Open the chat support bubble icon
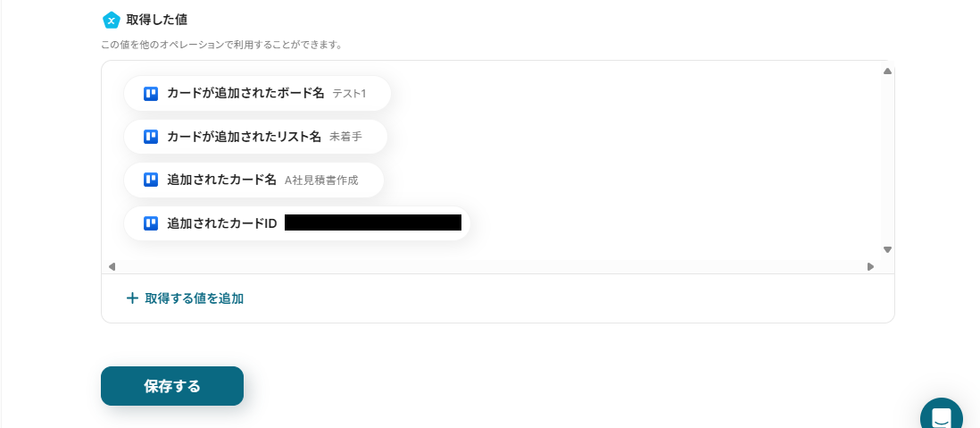This screenshot has height=428, width=980. [942, 415]
